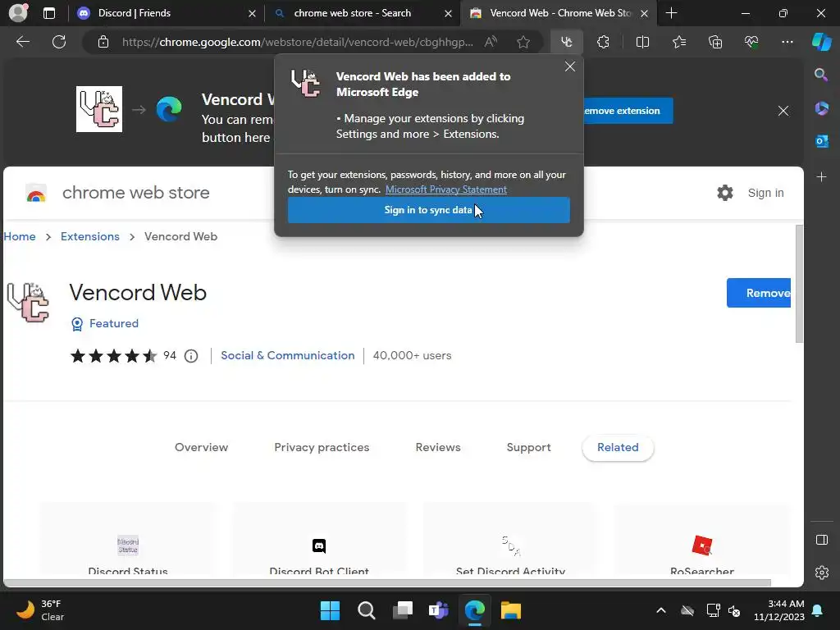Viewport: 840px width, 630px height.
Task: Click Sign in on Chrome Web Store
Action: coord(765,193)
